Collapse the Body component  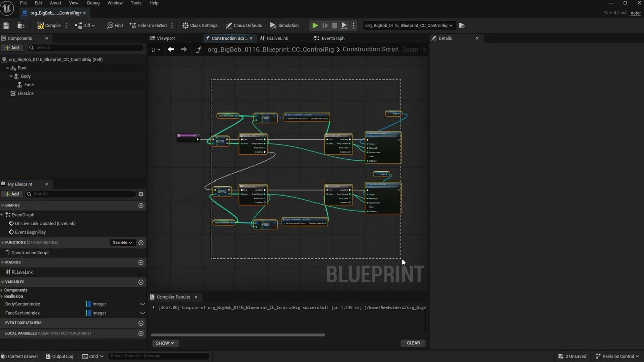tap(11, 76)
